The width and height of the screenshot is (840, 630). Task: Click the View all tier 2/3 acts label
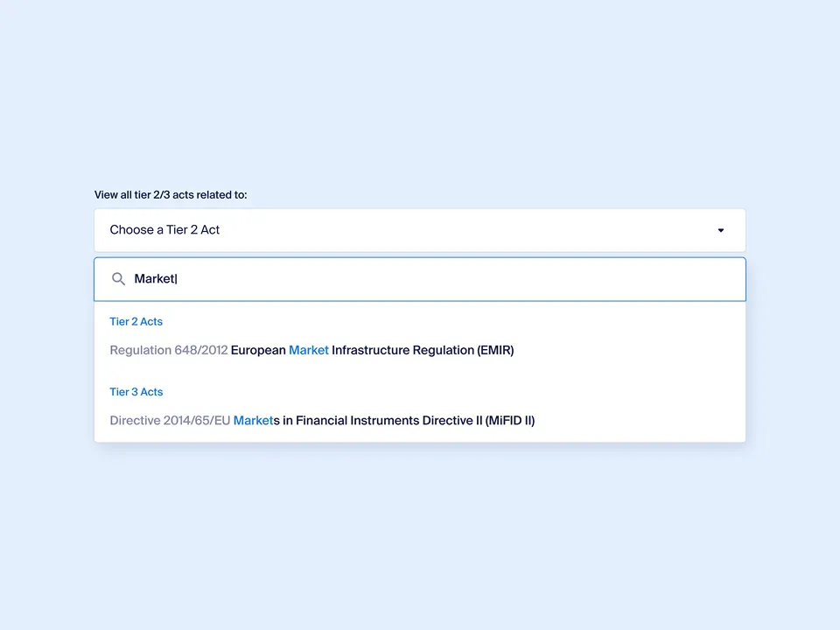171,195
